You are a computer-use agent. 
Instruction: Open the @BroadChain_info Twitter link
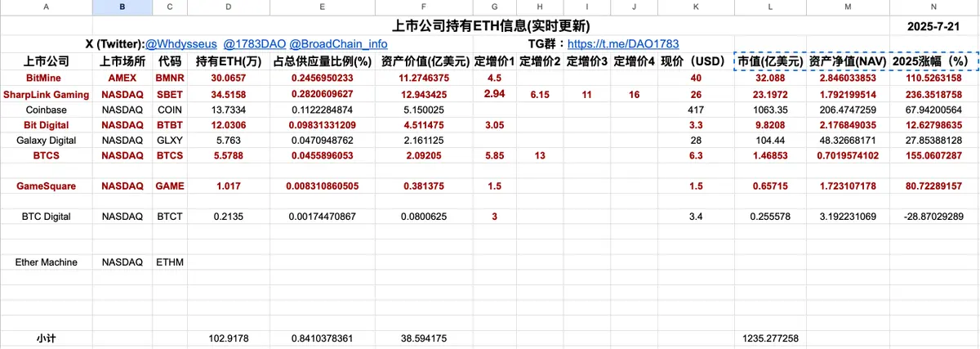click(x=338, y=43)
